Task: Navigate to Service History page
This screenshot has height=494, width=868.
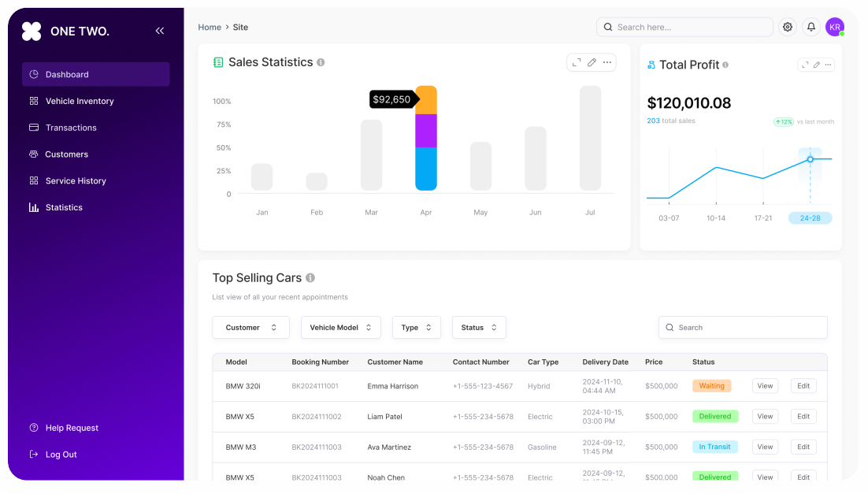Action: tap(76, 180)
